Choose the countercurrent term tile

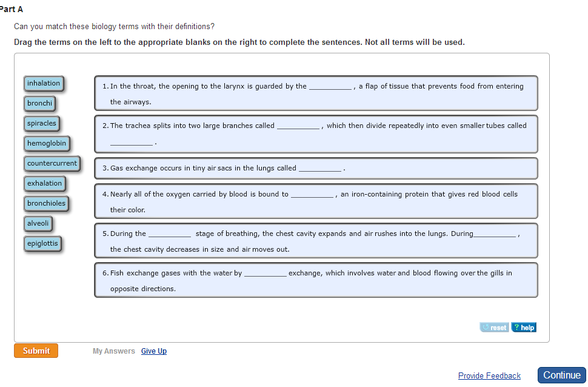coord(52,163)
